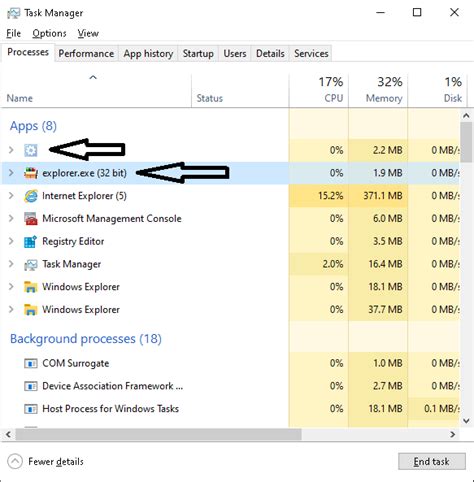Click the vertical scrollbar down arrow
474x482 pixels.
(466, 421)
